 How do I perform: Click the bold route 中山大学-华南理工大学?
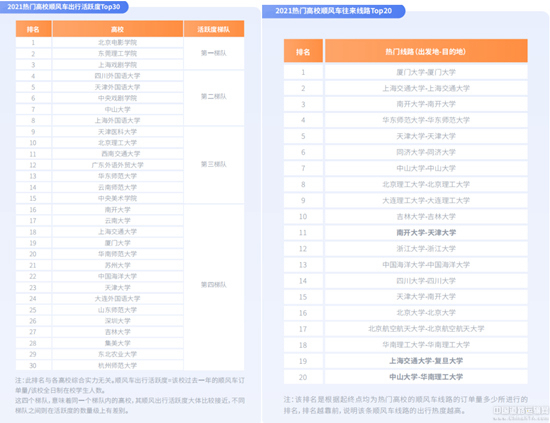point(426,377)
